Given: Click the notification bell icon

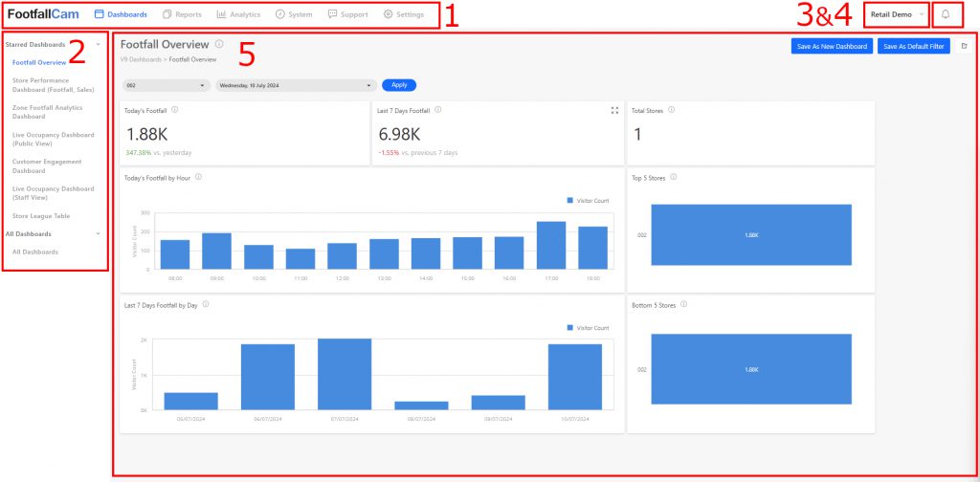Looking at the screenshot, I should [x=947, y=14].
